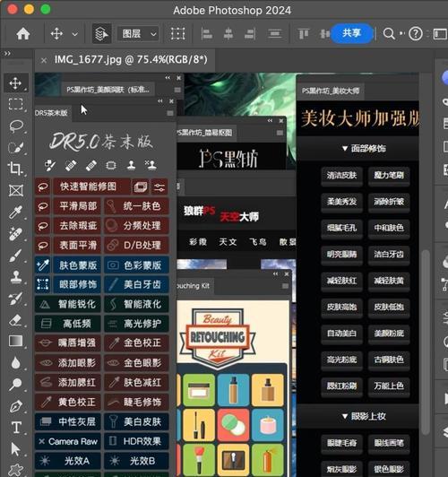Select the Brush tool
Screen dimensions: 448x477
pos(15,255)
